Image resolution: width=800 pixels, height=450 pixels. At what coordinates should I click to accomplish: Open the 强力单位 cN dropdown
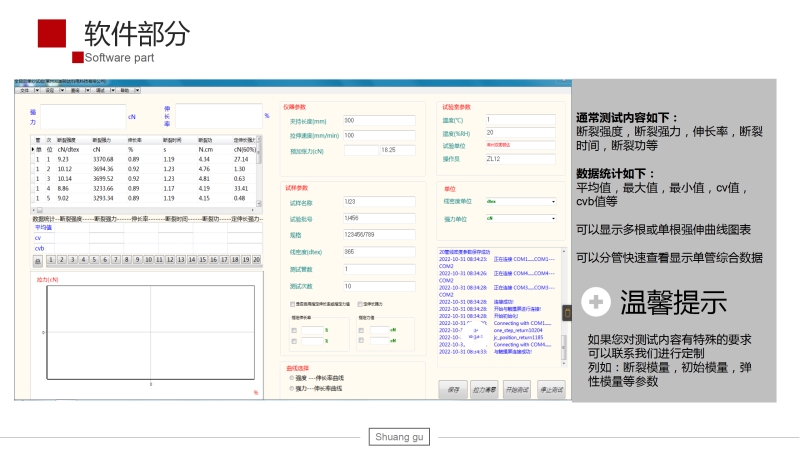pos(553,218)
